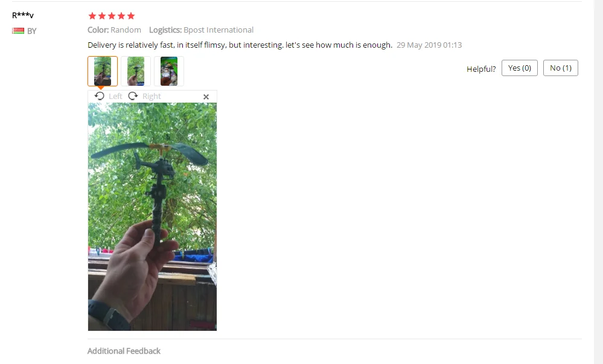Click the BY country code label
This screenshot has height=364, width=603.
[31, 31]
